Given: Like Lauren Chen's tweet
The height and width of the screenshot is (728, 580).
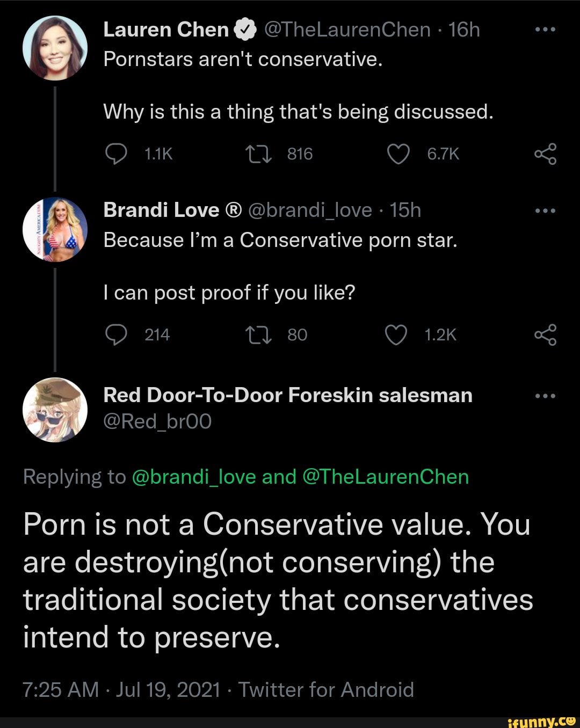Looking at the screenshot, I should tap(398, 155).
